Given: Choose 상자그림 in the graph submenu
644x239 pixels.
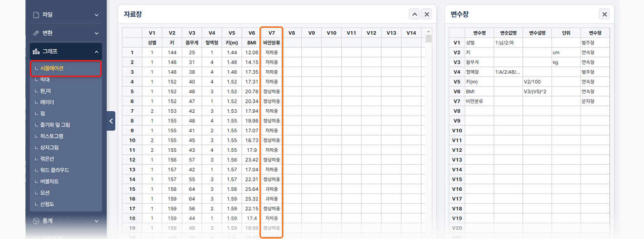Looking at the screenshot, I should point(49,147).
